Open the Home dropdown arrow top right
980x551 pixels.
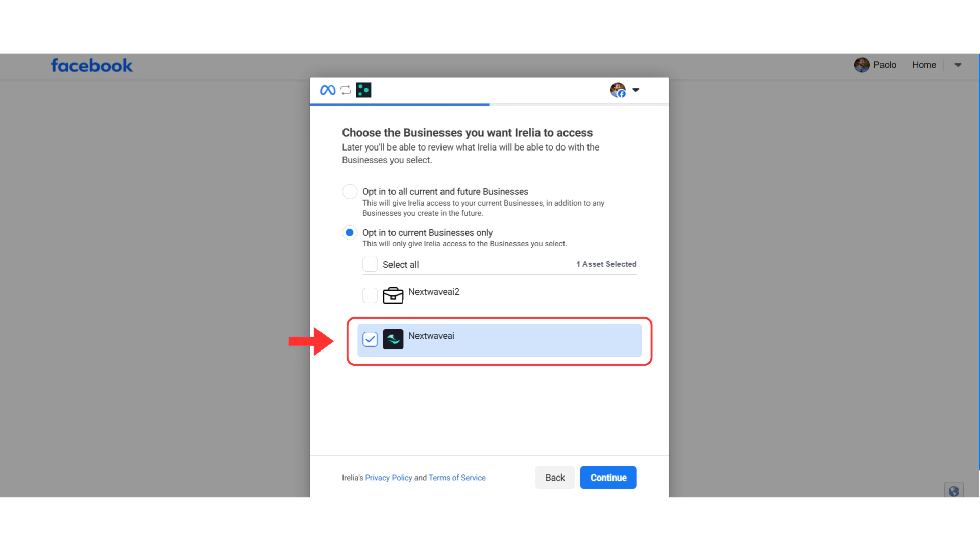(958, 65)
